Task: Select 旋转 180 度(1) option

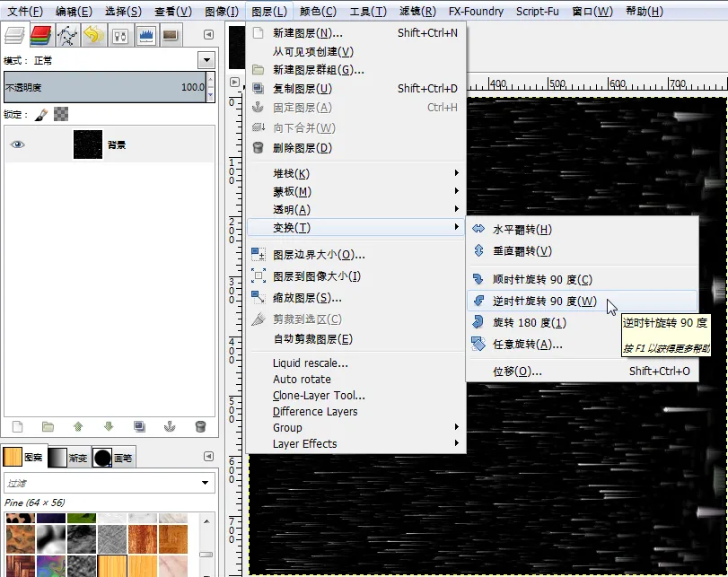Action: [x=583, y=323]
